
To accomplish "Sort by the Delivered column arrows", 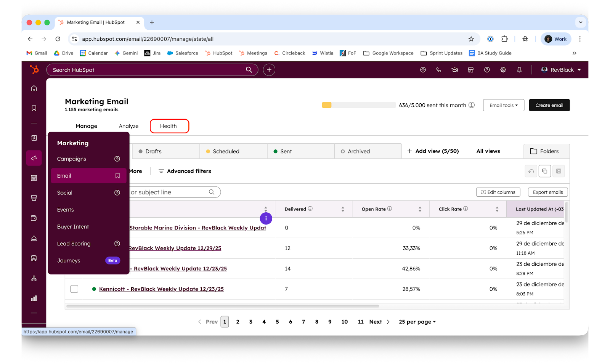I will tap(343, 209).
